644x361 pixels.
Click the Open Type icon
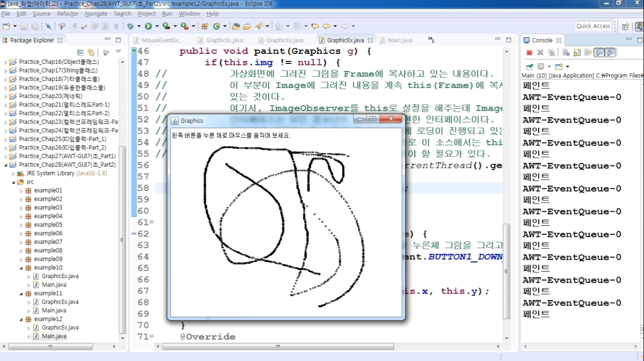(x=236, y=26)
